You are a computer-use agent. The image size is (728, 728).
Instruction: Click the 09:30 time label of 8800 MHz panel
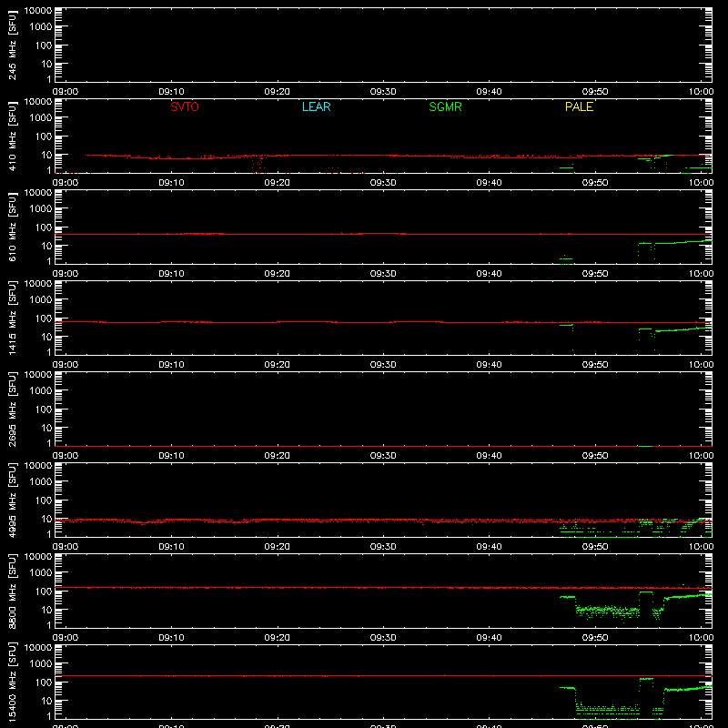[383, 638]
